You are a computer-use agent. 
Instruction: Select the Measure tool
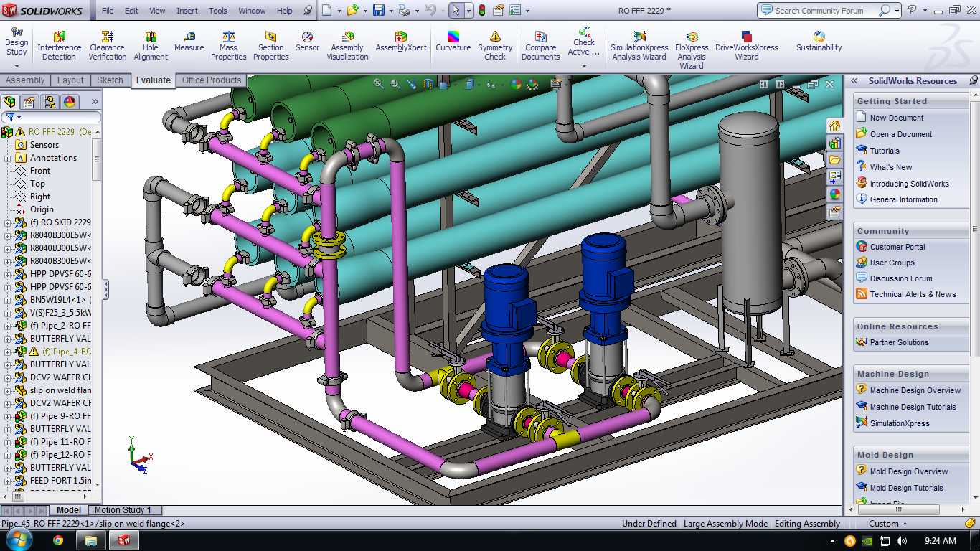pyautogui.click(x=189, y=42)
